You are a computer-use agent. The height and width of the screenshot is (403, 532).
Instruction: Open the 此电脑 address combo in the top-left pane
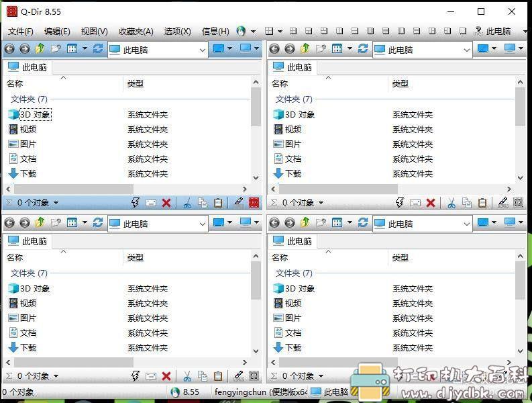click(x=158, y=50)
